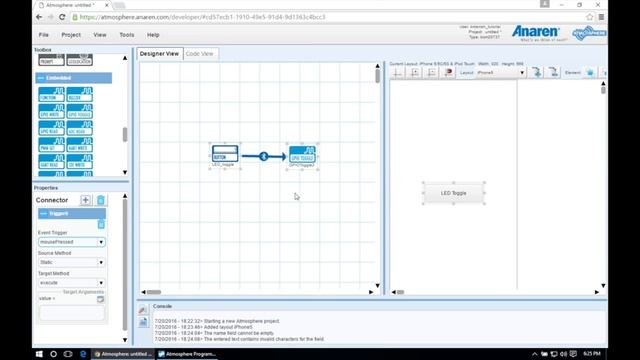This screenshot has width=640, height=360.
Task: Delete connector using trash icon beside plus
Action: 101,200
